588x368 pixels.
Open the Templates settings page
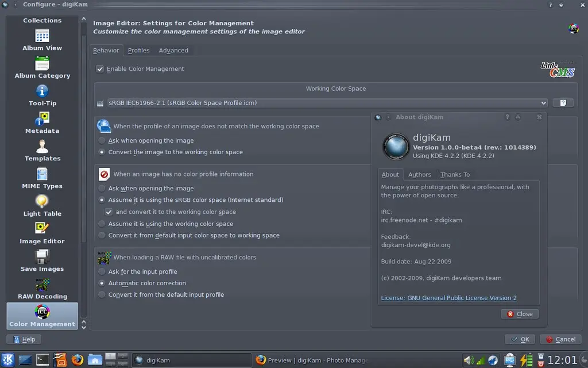click(x=42, y=150)
